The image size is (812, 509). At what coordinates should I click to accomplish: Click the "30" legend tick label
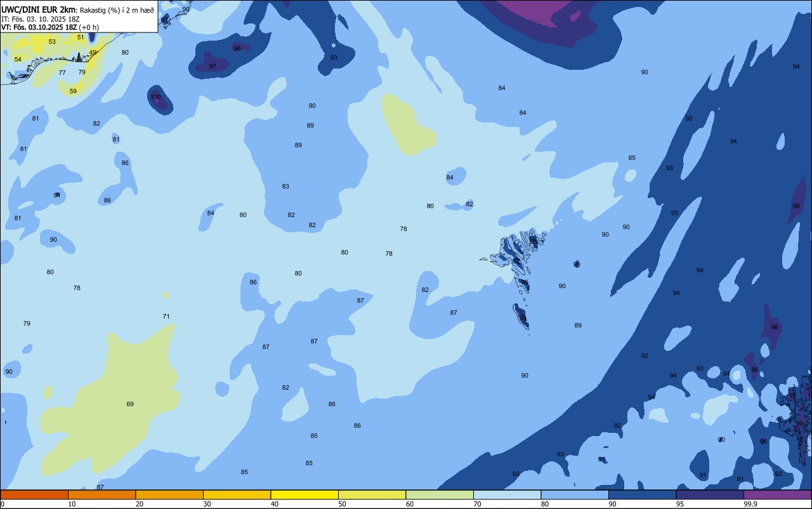coord(207,504)
